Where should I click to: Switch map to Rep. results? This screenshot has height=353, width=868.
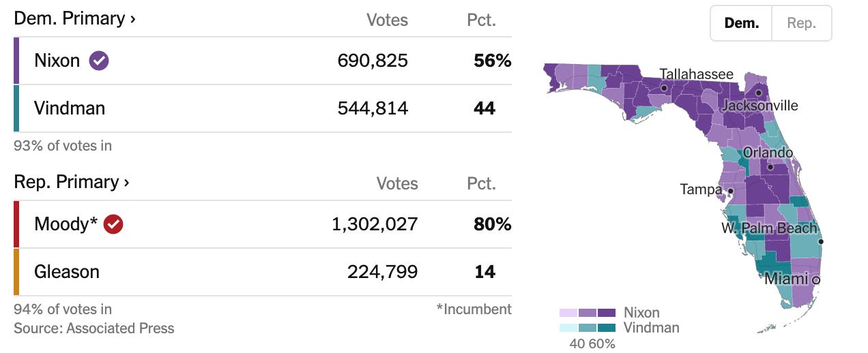pos(802,23)
